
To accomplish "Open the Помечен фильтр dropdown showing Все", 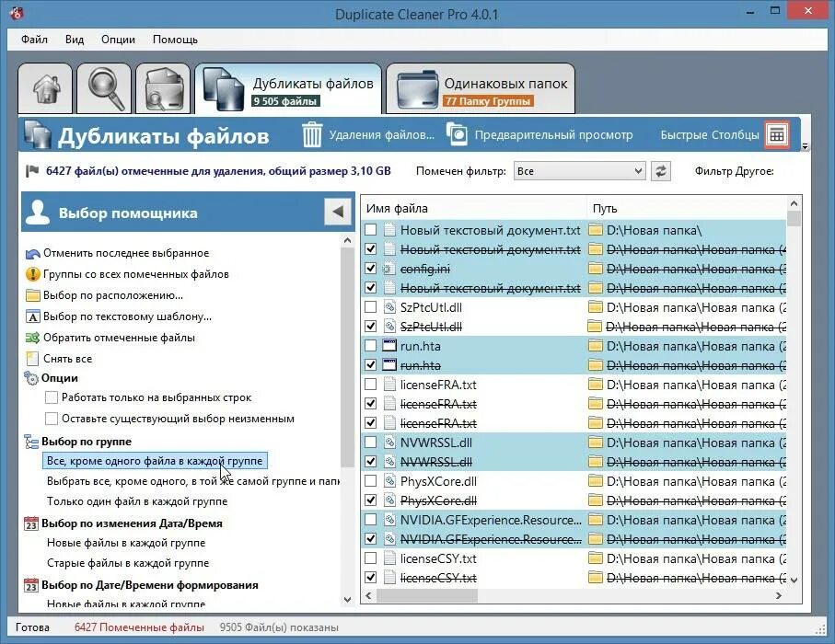I will coord(579,171).
